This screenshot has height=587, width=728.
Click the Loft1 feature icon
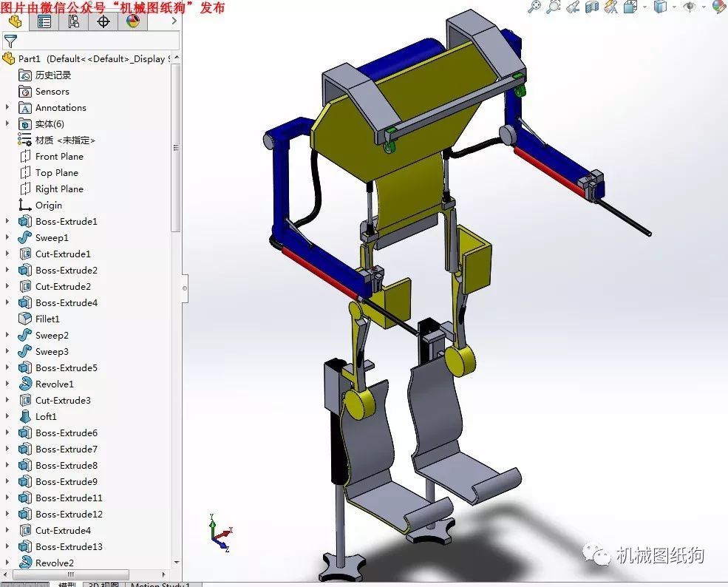(x=24, y=416)
